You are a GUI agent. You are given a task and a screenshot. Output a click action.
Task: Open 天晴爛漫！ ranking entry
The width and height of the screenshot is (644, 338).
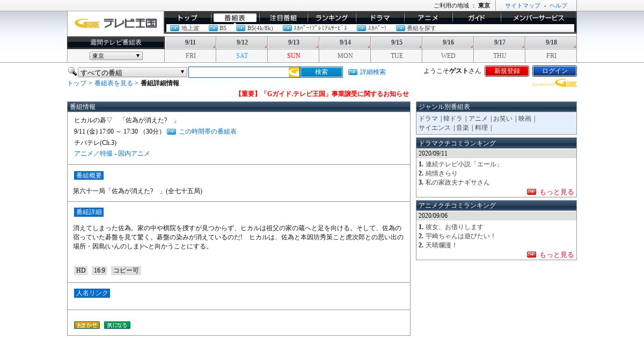[442, 245]
